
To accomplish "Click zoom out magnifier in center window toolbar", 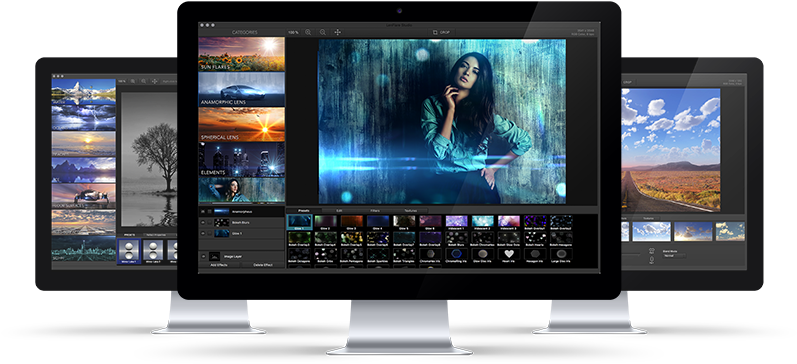I will 323,32.
